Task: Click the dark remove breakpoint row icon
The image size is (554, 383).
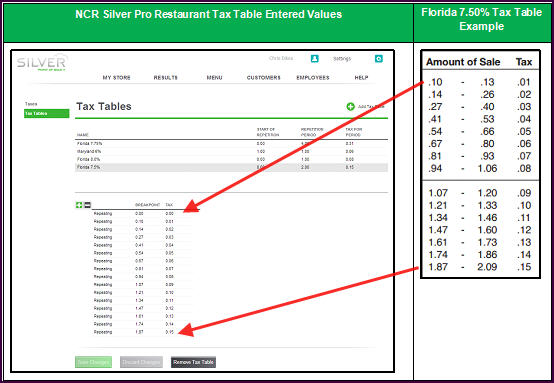Action: point(87,205)
